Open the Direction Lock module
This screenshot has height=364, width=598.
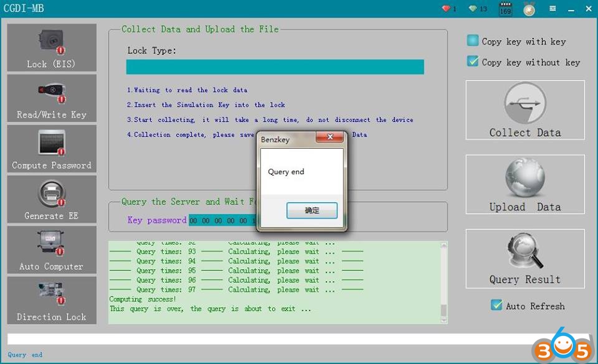click(x=52, y=300)
